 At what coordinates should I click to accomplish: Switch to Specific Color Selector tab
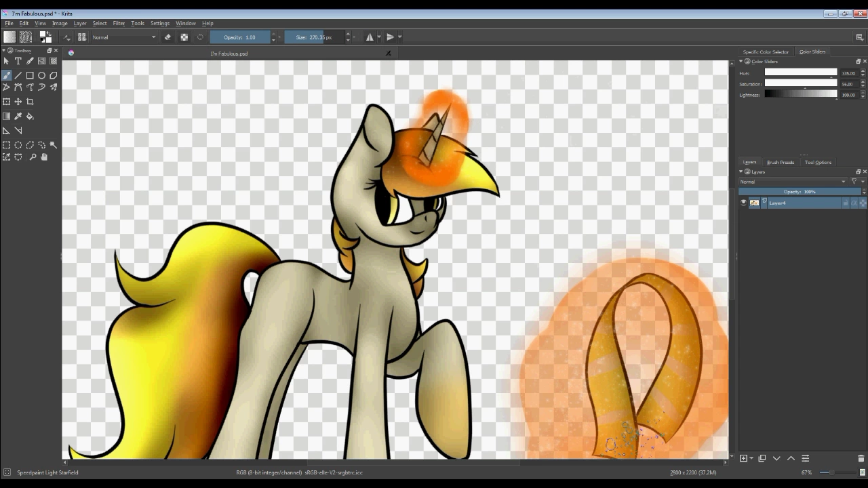pyautogui.click(x=766, y=52)
